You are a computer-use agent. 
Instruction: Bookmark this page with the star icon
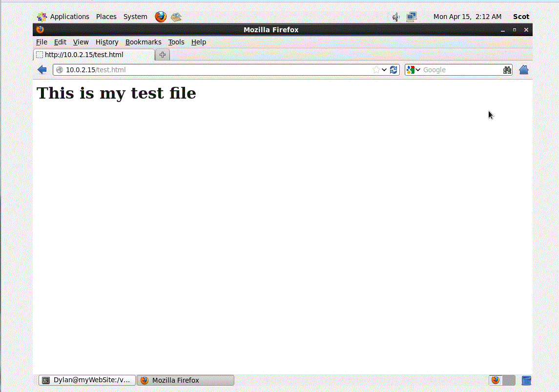coord(376,70)
